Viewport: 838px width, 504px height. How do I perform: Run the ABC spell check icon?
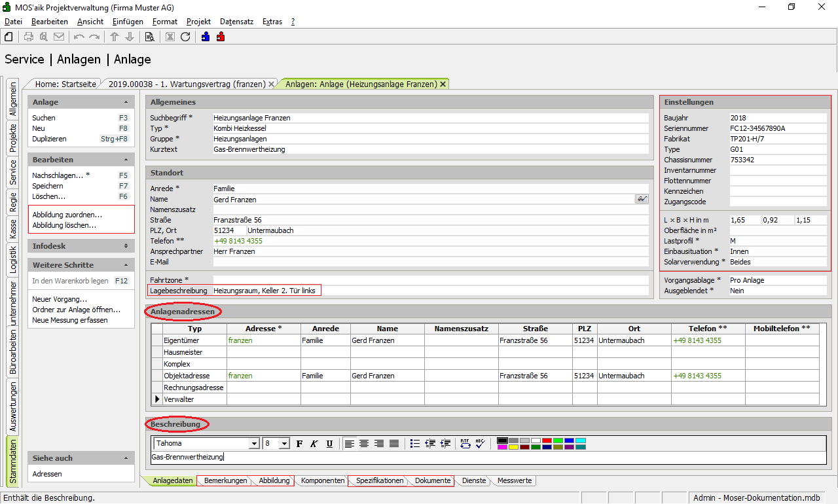(480, 443)
